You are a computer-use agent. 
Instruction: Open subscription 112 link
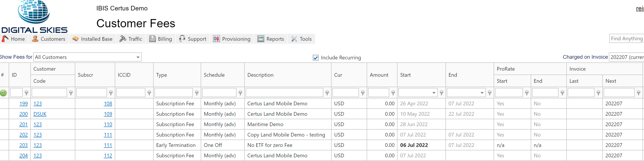tap(108, 156)
